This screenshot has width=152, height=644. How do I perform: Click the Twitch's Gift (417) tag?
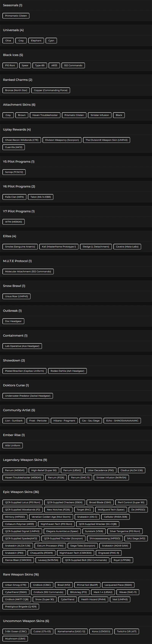pyautogui.click(x=127, y=631)
